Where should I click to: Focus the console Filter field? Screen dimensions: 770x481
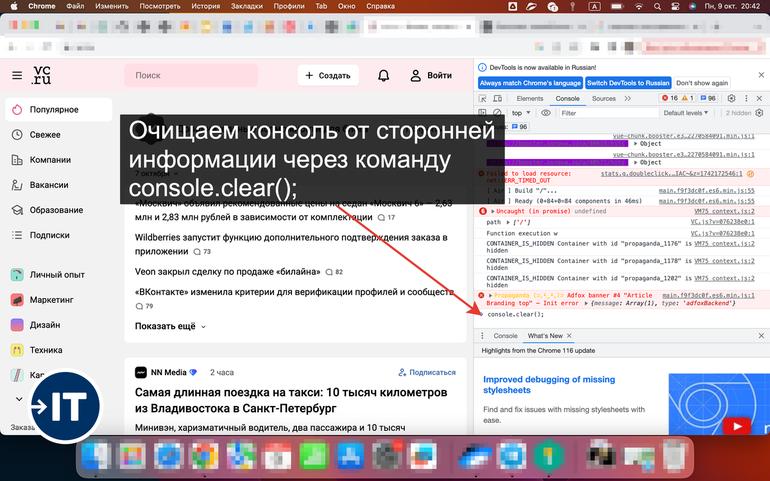click(x=607, y=113)
